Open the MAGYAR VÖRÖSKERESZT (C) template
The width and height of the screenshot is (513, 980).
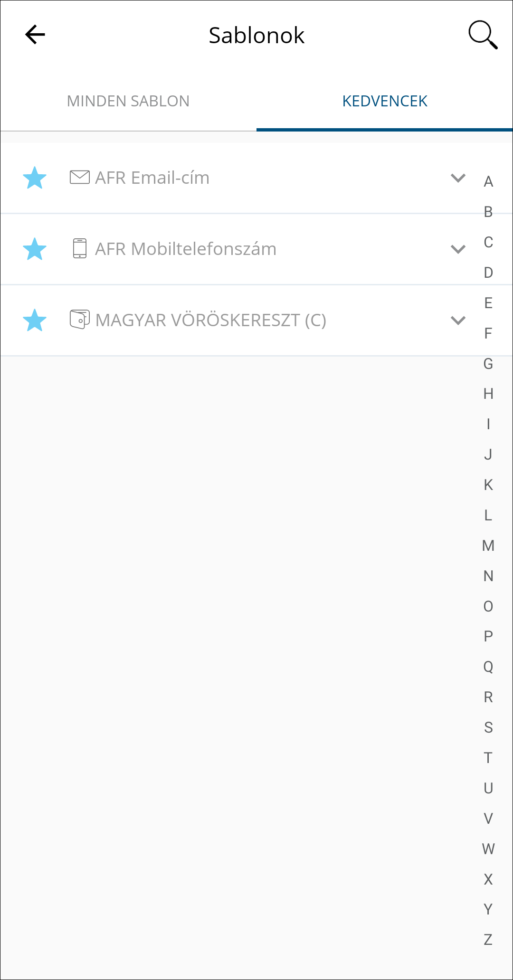pos(210,320)
